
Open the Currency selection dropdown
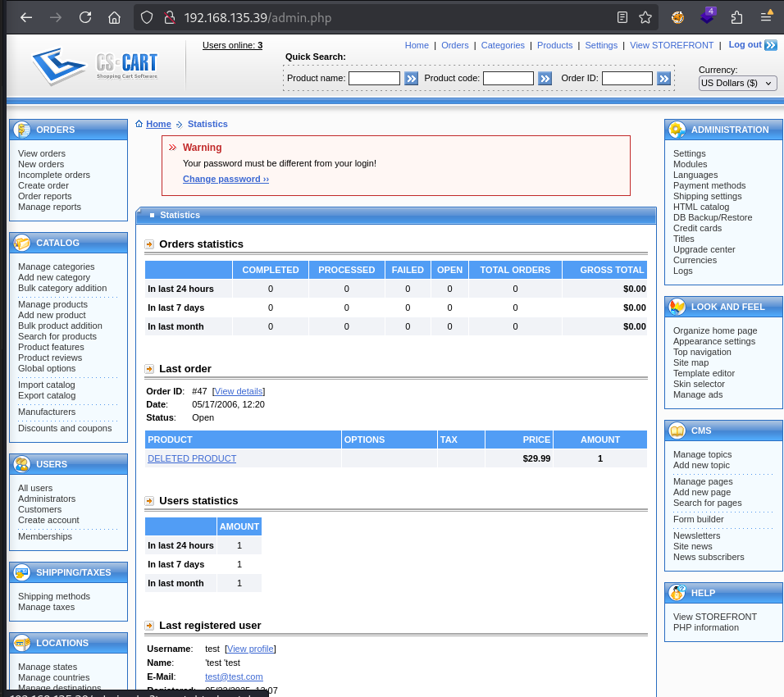(x=736, y=83)
